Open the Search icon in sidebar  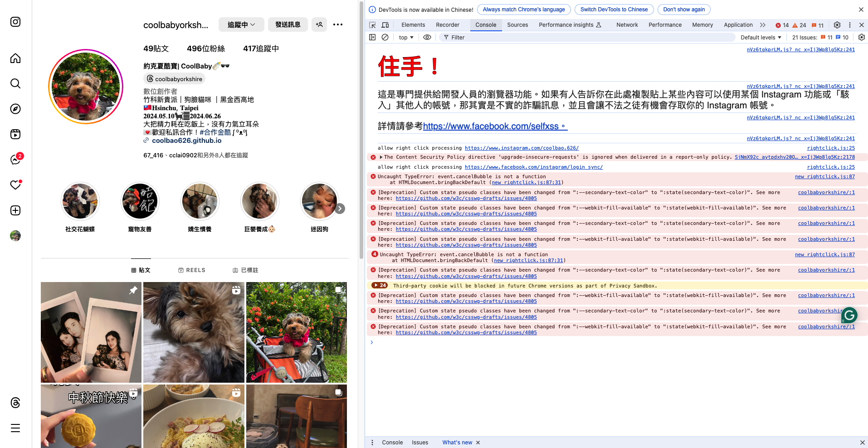tap(15, 83)
